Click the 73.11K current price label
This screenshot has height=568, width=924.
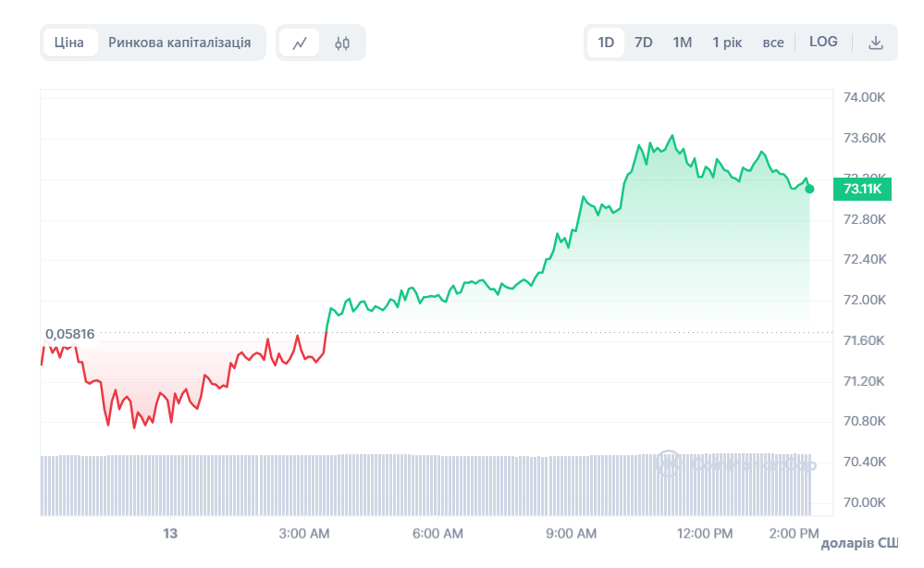[863, 190]
